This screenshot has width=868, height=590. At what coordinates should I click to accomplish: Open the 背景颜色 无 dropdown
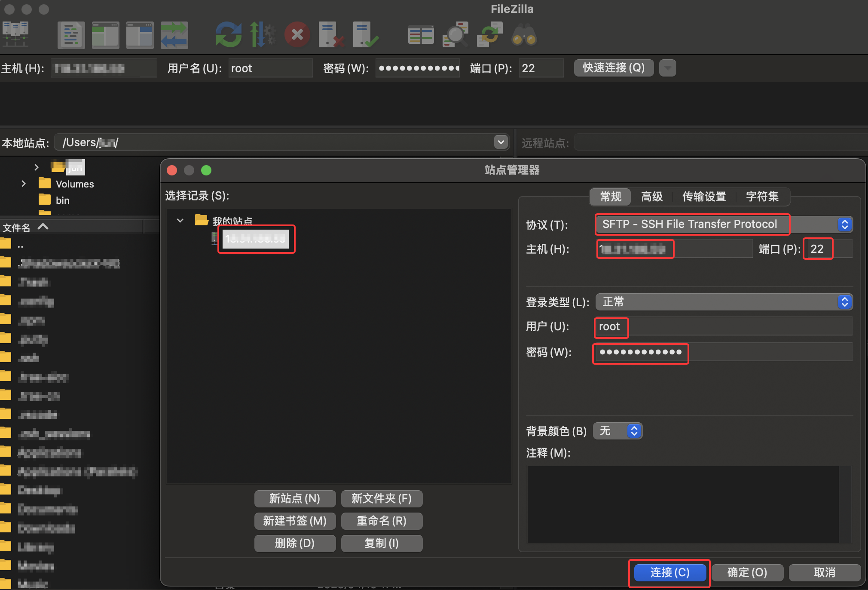618,431
